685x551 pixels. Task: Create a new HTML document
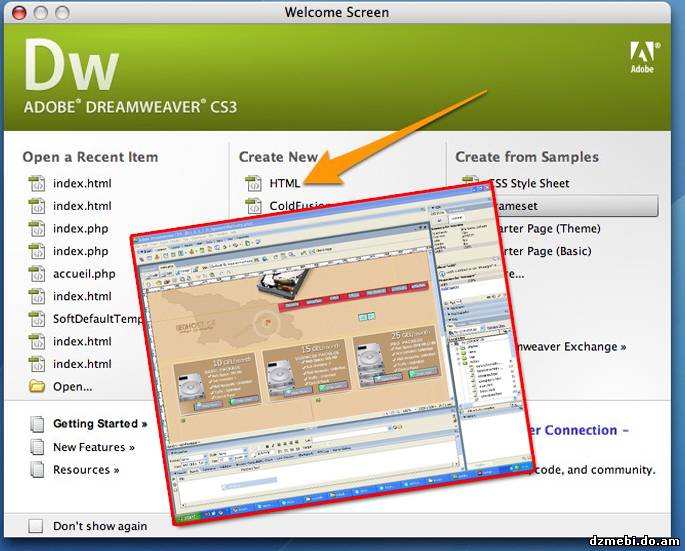tap(285, 183)
